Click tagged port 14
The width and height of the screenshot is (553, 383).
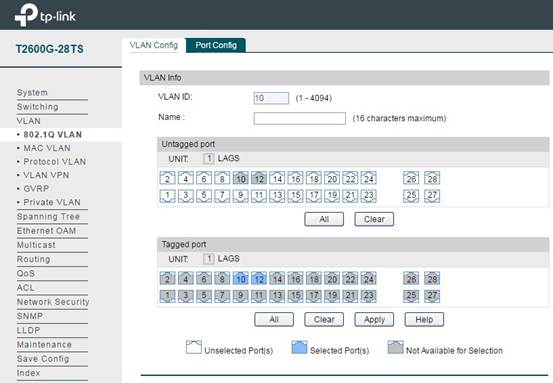[x=277, y=278]
